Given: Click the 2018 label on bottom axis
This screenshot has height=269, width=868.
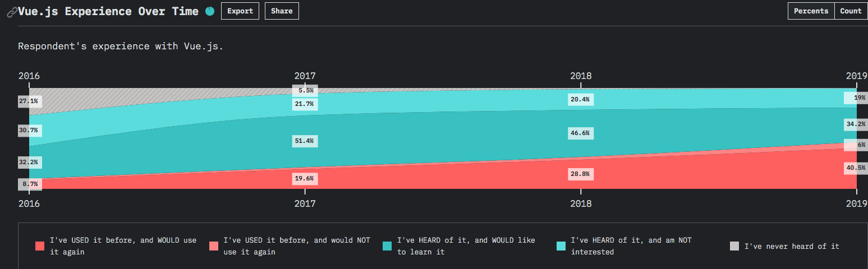Looking at the screenshot, I should coord(581,203).
